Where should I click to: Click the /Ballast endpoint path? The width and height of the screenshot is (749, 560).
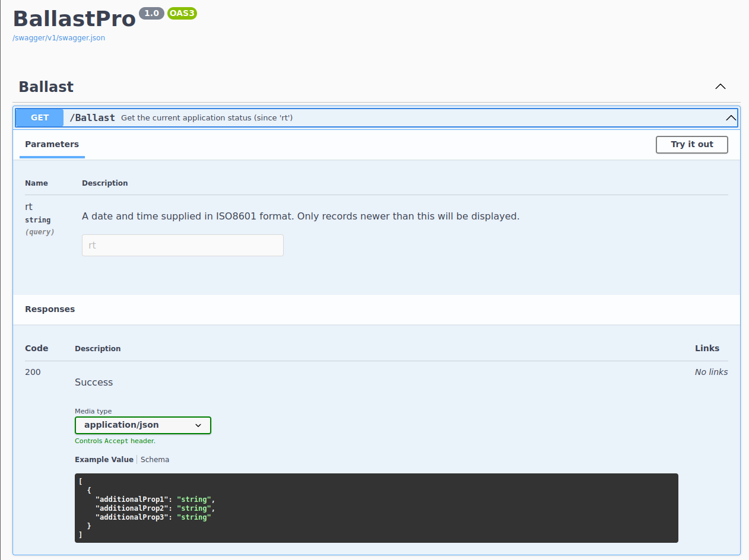[x=93, y=117]
